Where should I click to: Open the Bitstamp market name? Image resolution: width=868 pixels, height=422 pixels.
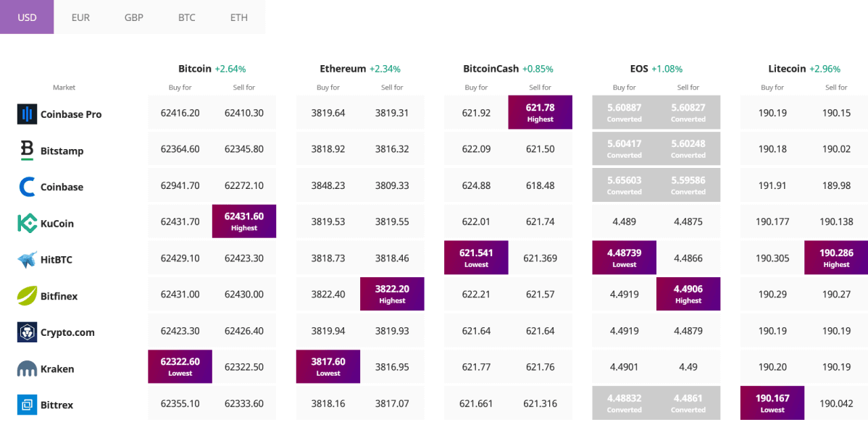[x=62, y=151]
